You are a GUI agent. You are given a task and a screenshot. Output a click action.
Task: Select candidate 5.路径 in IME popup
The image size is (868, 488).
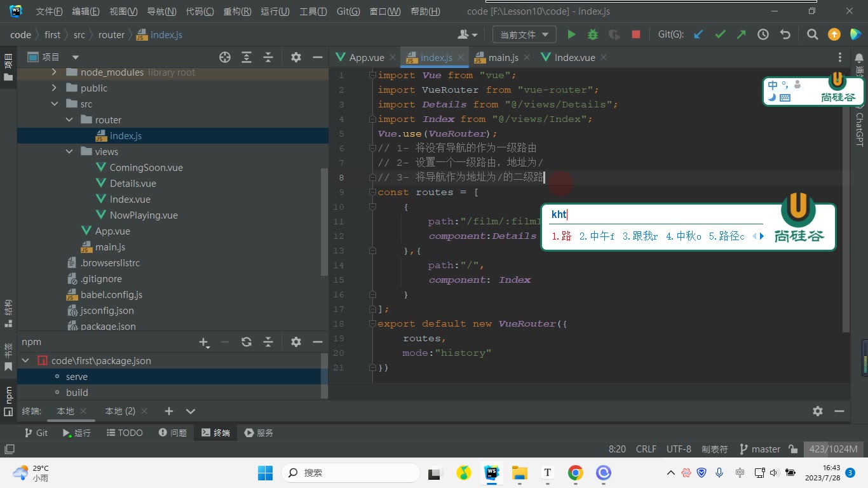(x=727, y=236)
